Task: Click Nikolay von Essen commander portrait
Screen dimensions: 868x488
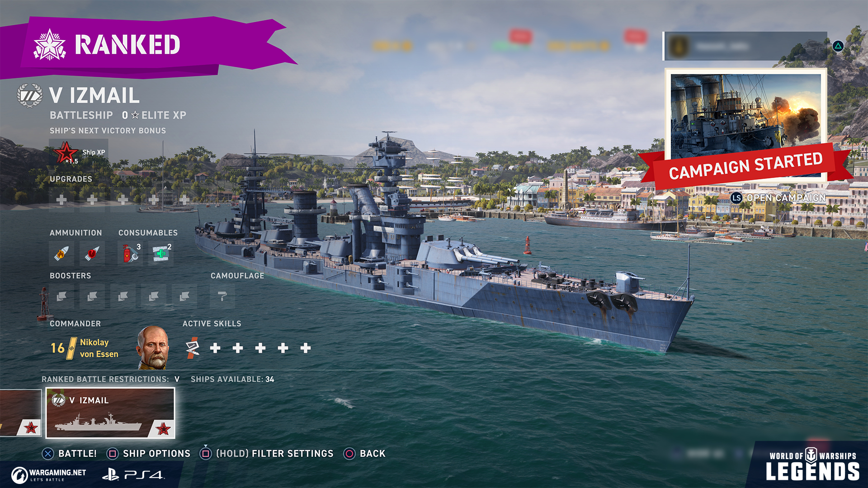Action: 153,347
